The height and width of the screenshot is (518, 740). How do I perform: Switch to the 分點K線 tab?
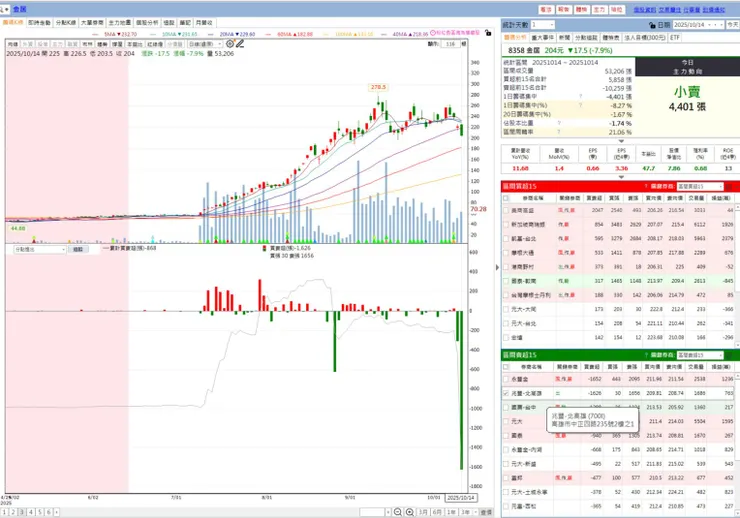tap(66, 22)
